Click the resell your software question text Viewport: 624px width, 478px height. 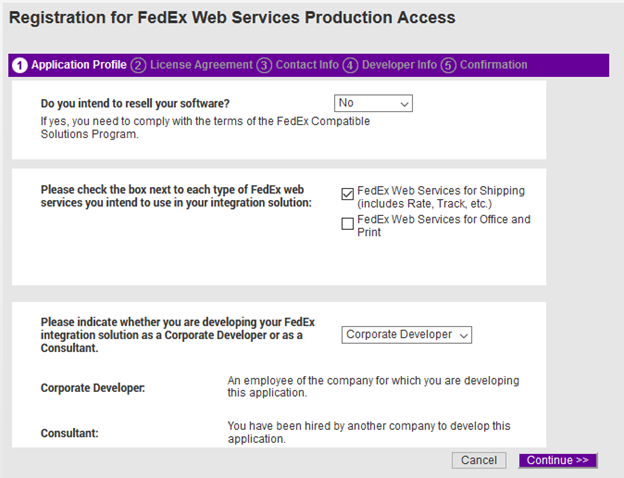(135, 103)
